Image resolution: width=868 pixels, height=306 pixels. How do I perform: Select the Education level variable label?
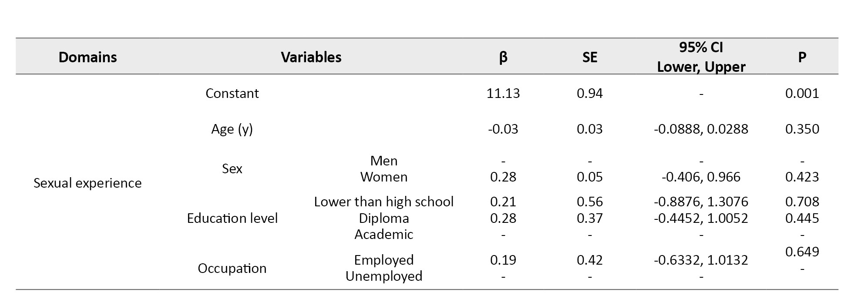232,218
